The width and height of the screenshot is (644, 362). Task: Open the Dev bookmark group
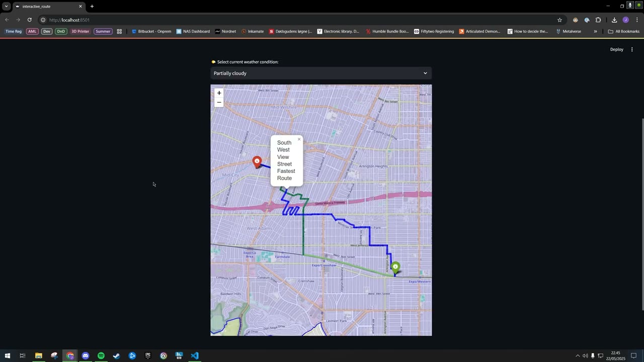pyautogui.click(x=47, y=31)
